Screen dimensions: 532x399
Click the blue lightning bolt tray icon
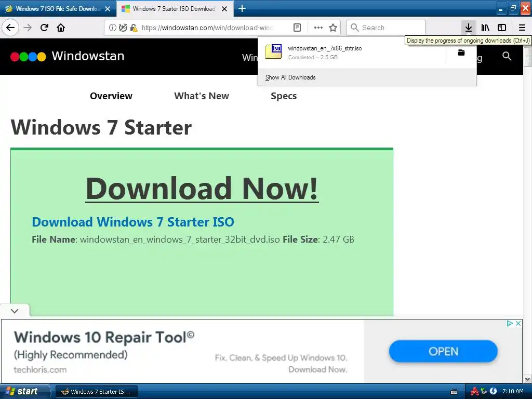494,391
